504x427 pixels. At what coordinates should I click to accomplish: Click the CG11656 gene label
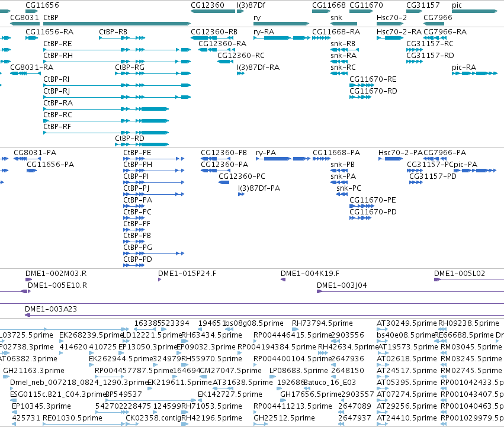tap(42, 5)
